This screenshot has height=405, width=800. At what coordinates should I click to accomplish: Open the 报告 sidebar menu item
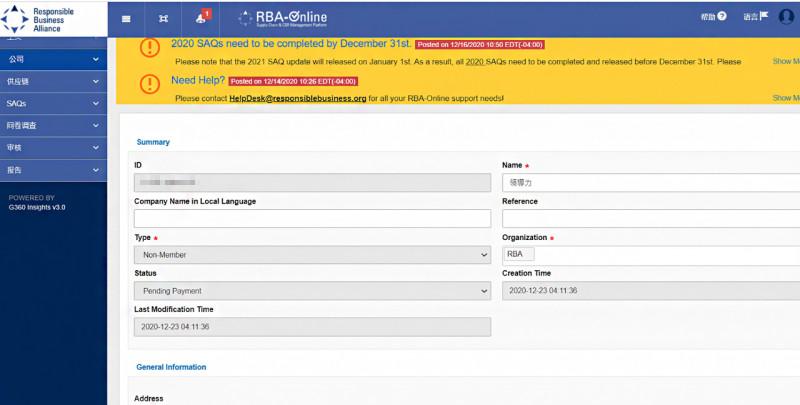pyautogui.click(x=53, y=170)
